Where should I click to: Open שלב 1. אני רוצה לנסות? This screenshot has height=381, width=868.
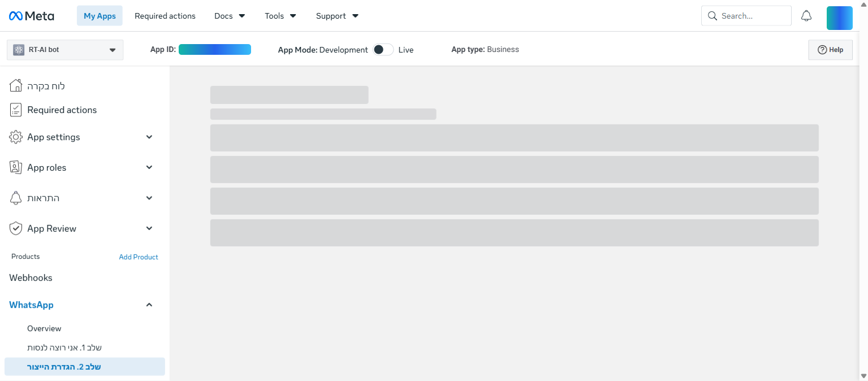pyautogui.click(x=64, y=348)
